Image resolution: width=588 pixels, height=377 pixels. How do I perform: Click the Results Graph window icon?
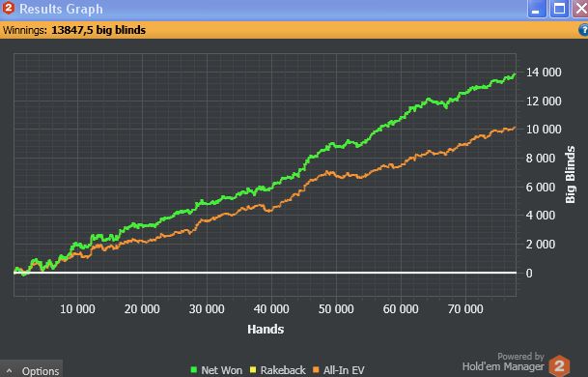point(8,8)
